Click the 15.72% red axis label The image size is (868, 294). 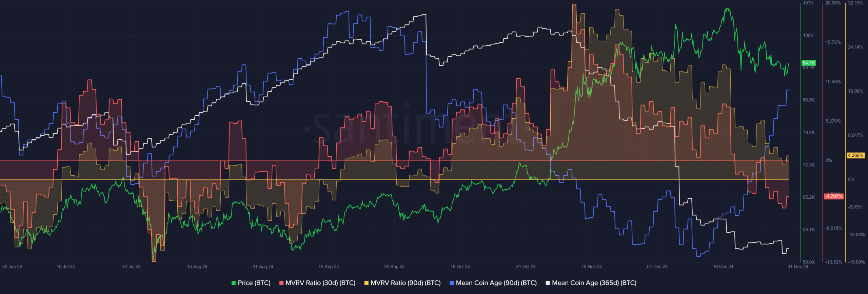pos(833,42)
